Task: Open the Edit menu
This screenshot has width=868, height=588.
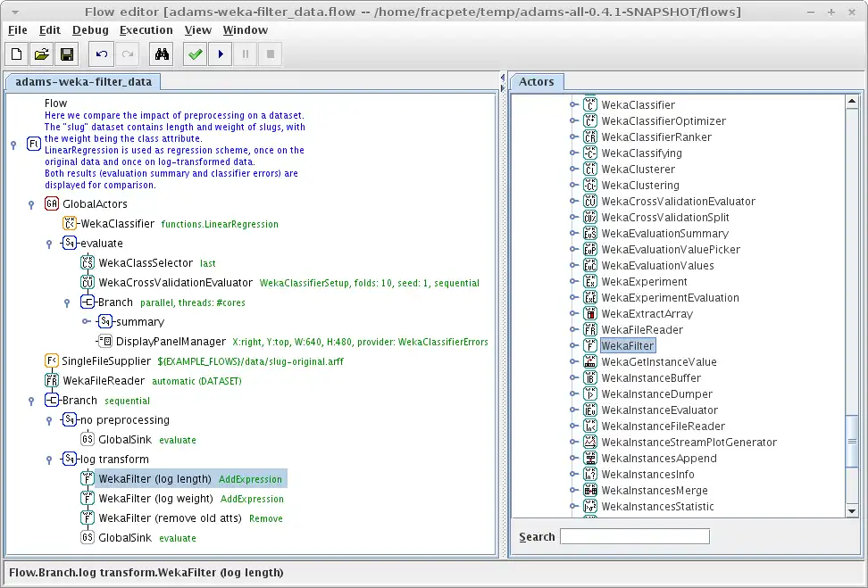Action: (50, 30)
